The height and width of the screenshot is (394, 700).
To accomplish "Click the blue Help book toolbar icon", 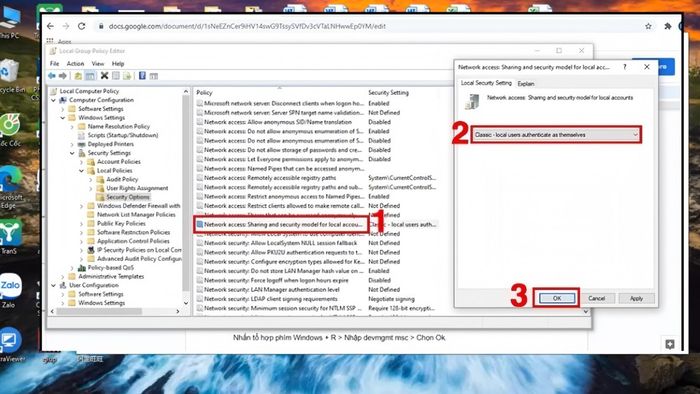I will point(142,76).
